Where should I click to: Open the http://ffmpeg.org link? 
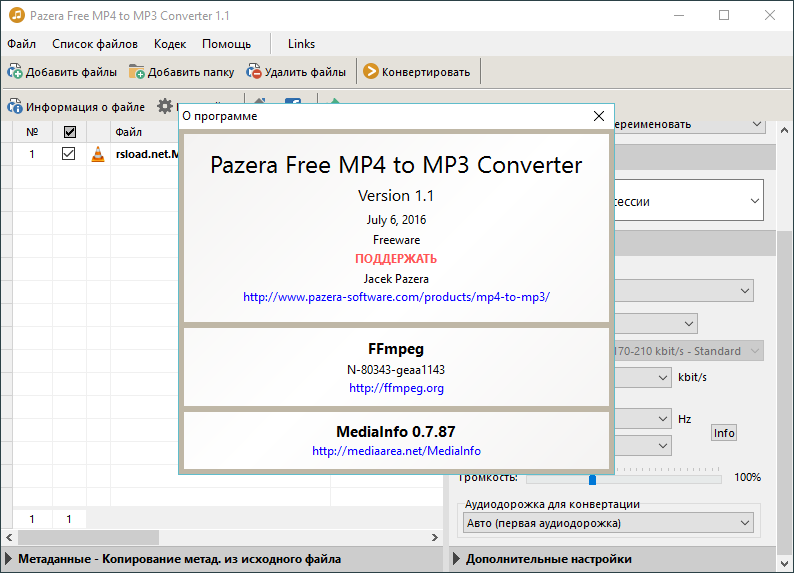coord(396,388)
